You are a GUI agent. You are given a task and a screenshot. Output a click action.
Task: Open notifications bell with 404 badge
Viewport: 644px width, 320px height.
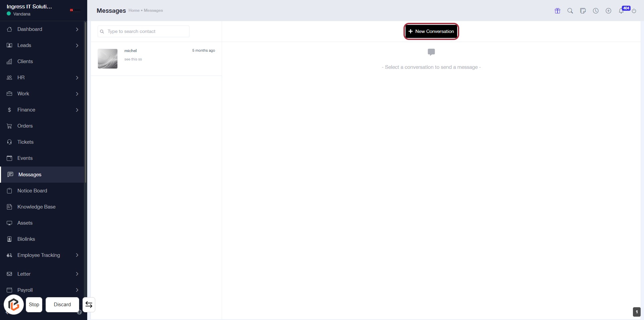[x=621, y=11]
